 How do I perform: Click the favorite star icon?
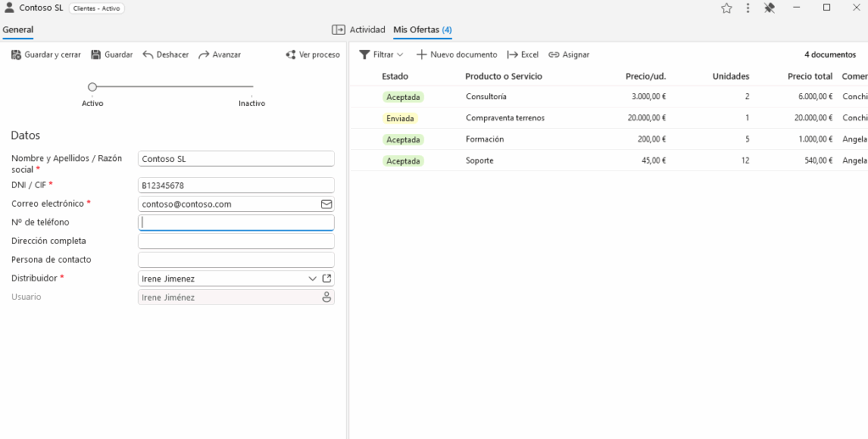726,8
